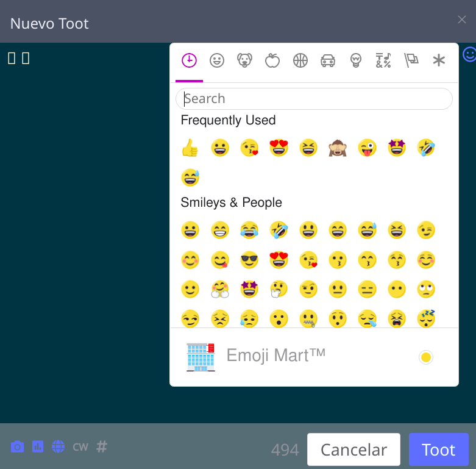Click the emoji Search field
Screen dimensions: 476x469
pos(314,99)
